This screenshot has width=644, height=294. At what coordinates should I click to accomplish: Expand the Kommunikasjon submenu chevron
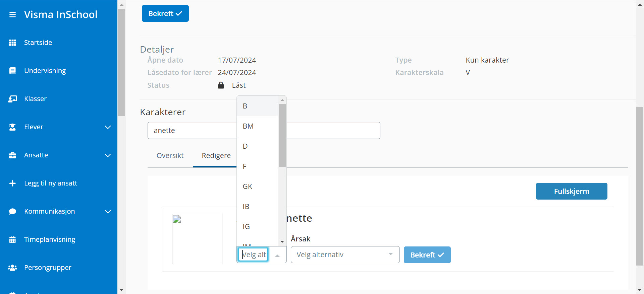(108, 212)
